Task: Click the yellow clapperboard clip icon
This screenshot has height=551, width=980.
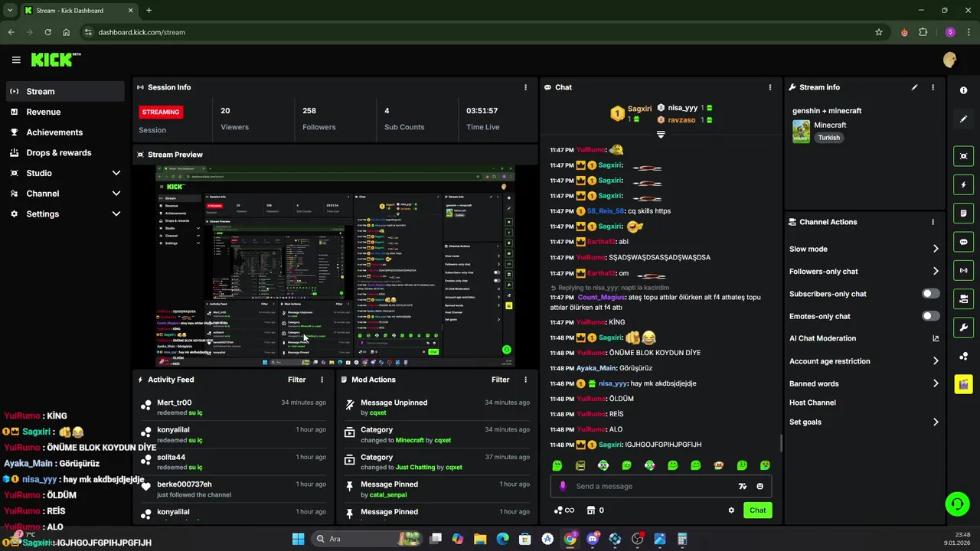Action: pos(963,384)
